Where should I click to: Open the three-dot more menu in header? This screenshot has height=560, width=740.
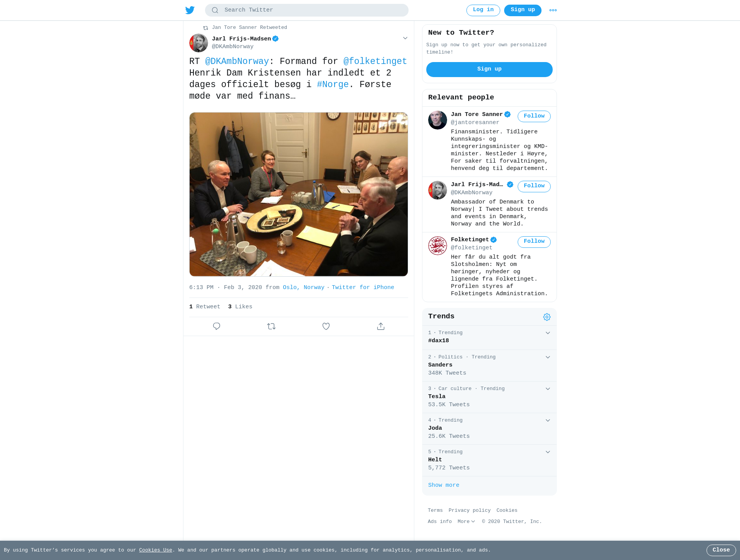coord(553,10)
